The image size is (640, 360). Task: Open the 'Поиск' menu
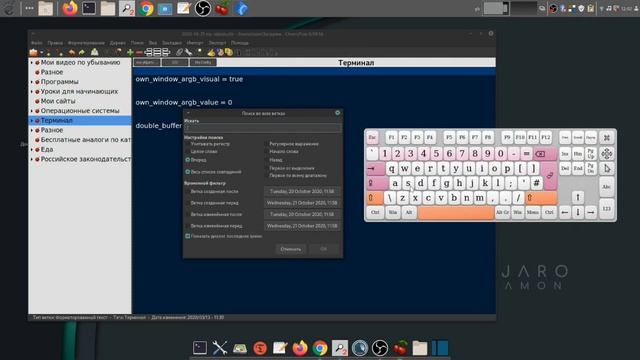click(x=137, y=43)
